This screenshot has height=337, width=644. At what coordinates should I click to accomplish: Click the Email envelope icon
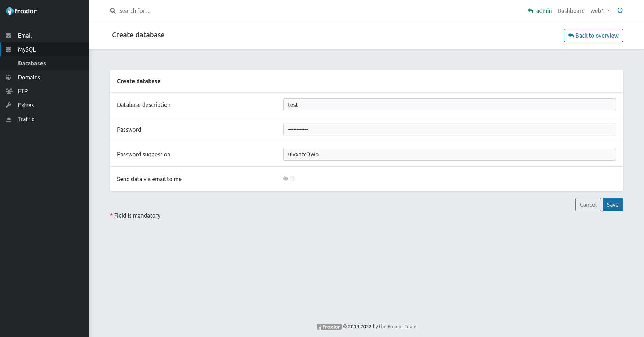click(8, 36)
